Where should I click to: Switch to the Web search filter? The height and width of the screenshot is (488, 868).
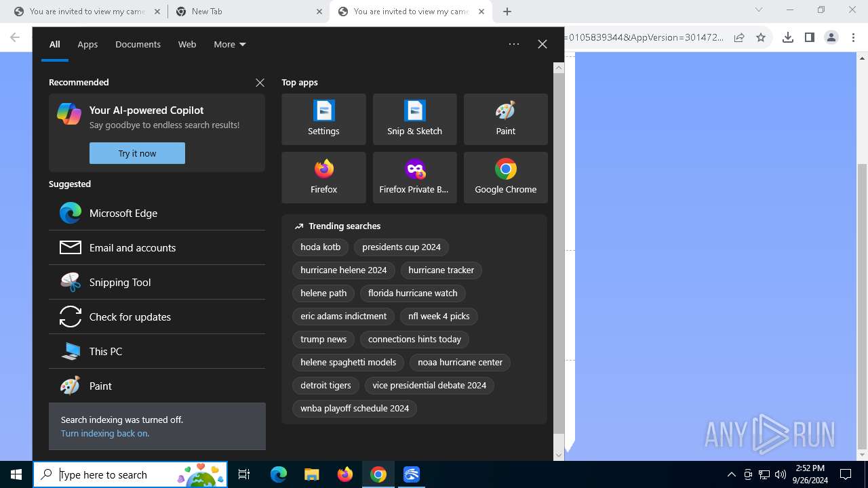point(187,44)
